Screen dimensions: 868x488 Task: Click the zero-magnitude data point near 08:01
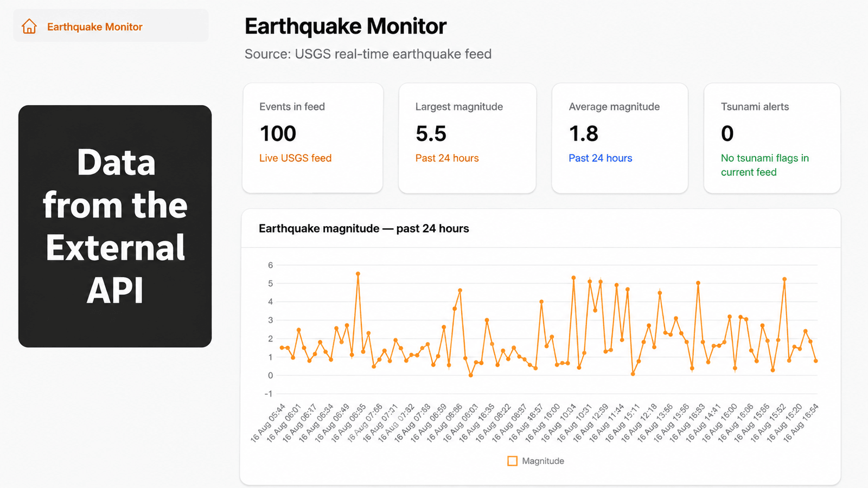tap(470, 375)
